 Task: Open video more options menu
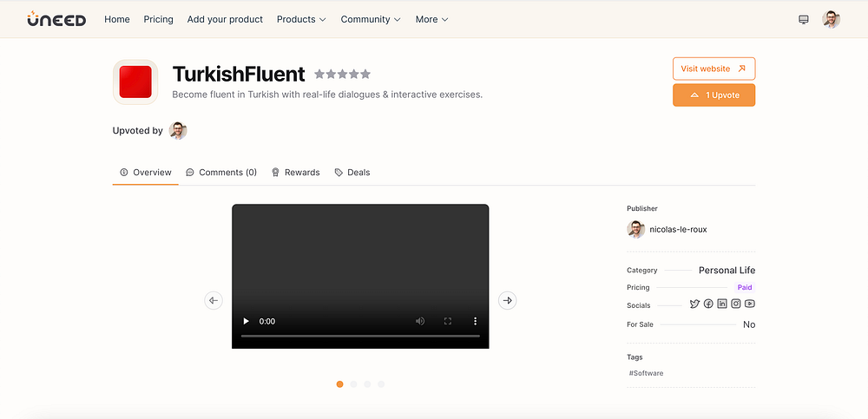pyautogui.click(x=475, y=321)
